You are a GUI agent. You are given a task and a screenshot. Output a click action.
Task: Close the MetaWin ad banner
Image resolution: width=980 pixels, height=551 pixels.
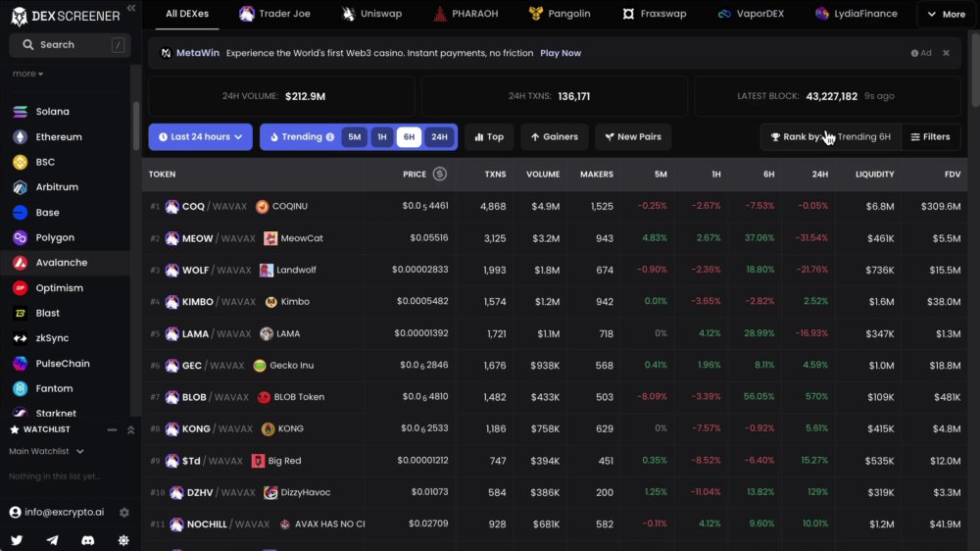click(947, 53)
